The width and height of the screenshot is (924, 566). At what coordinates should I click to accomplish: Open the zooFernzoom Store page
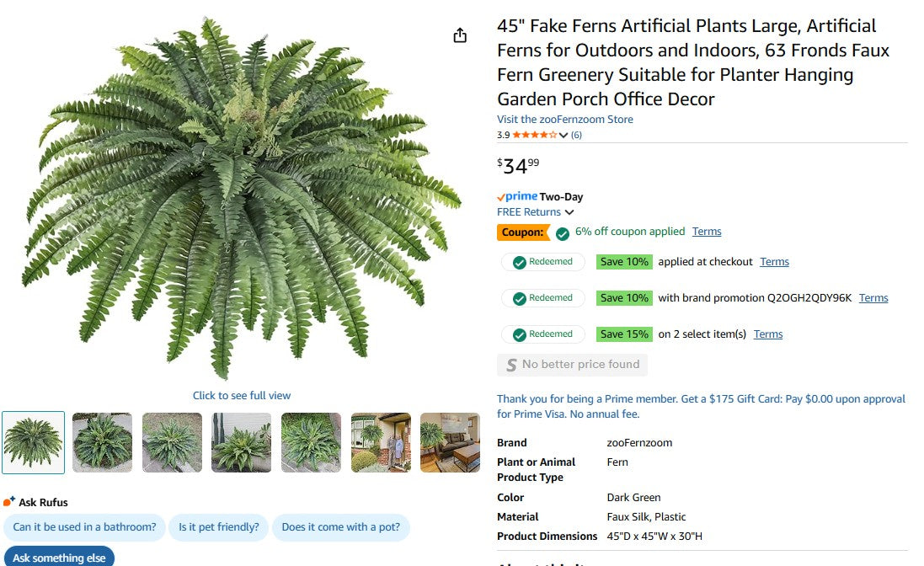point(564,119)
